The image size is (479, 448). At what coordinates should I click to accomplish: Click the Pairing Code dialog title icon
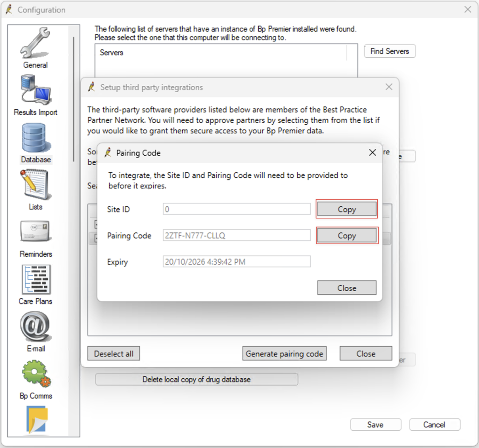[x=108, y=152]
